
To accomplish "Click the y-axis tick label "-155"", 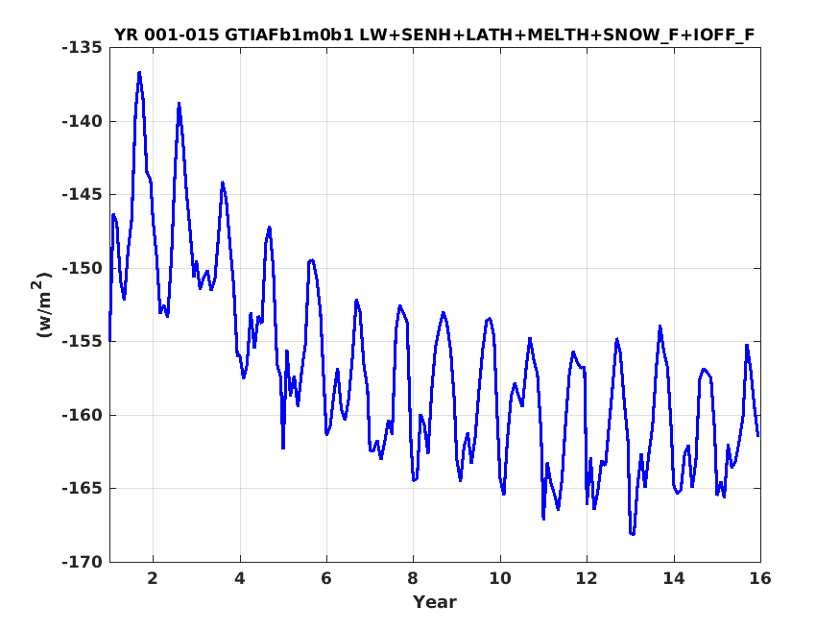I will click(x=82, y=341).
